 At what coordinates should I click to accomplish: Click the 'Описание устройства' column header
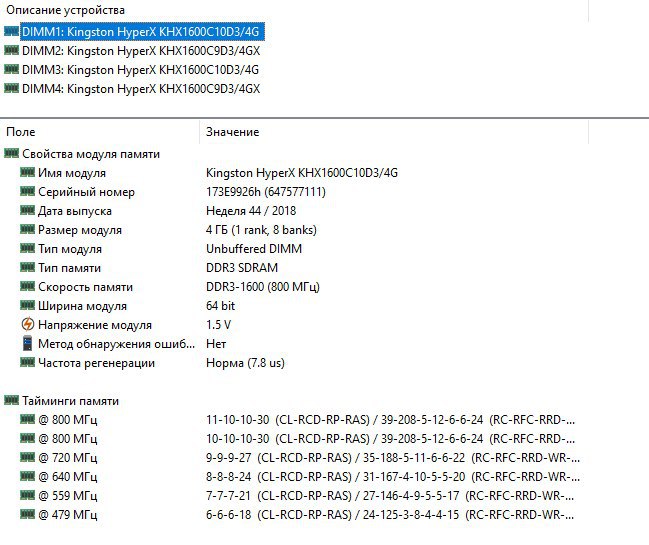(65, 10)
